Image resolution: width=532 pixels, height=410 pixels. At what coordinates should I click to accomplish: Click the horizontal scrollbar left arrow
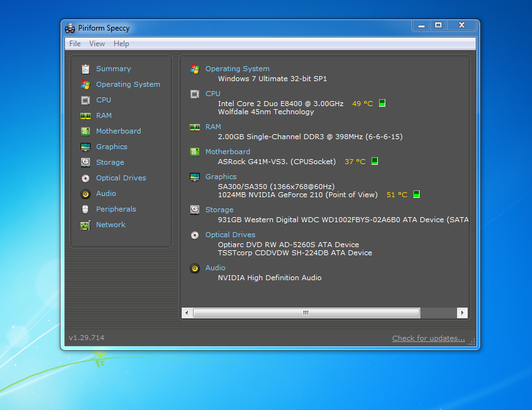point(187,313)
